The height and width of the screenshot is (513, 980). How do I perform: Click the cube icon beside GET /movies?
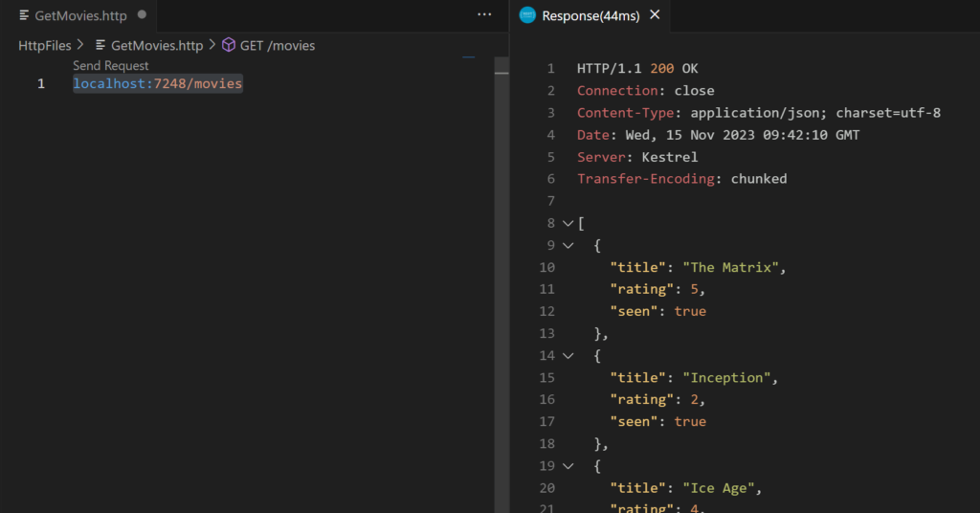(229, 45)
